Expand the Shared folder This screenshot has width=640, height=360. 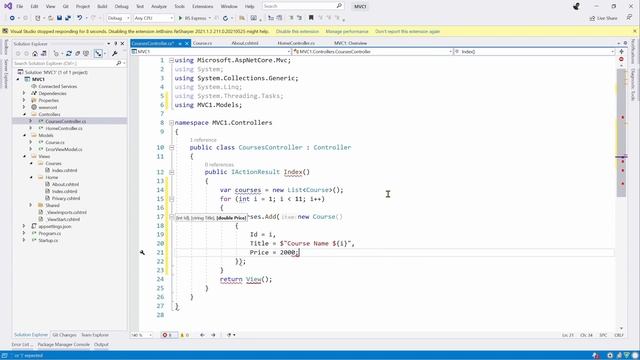pos(31,205)
